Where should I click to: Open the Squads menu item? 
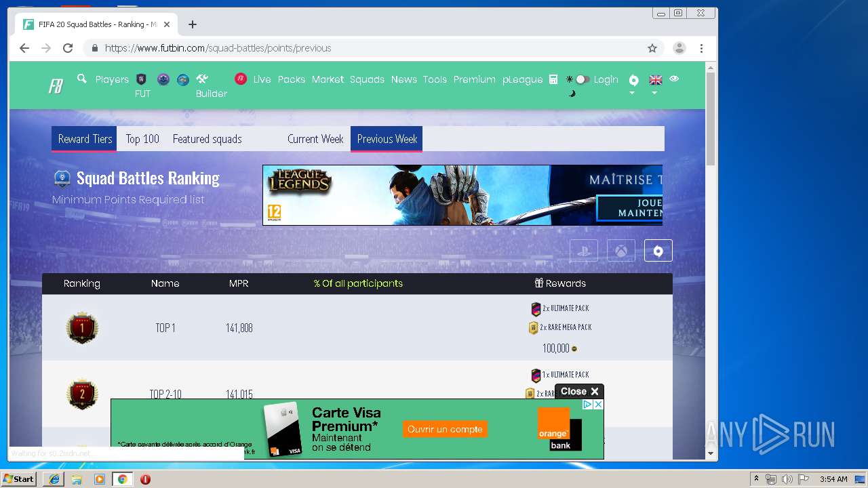coord(367,79)
